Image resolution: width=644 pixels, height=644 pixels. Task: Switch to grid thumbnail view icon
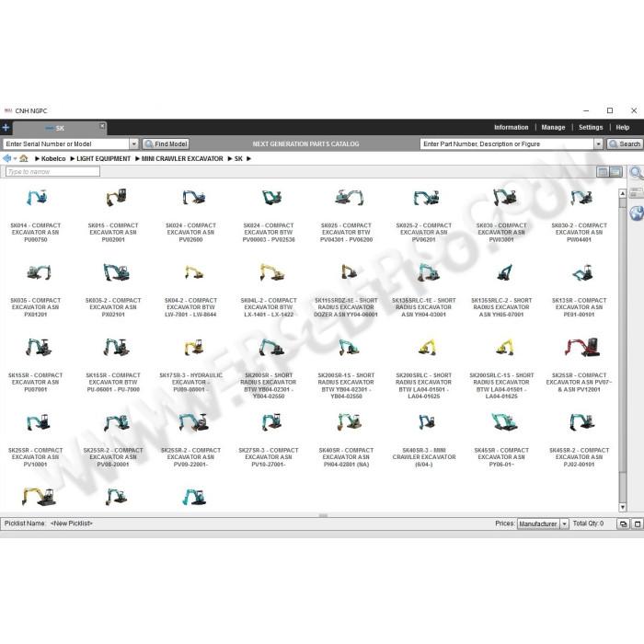click(615, 172)
